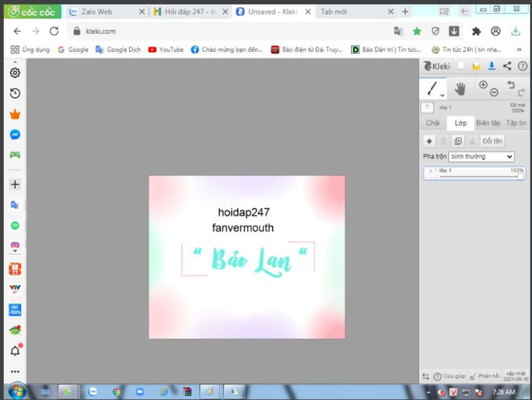Viewport: 532px width, 400px height.
Task: Go back to the previous page
Action: pos(17,31)
